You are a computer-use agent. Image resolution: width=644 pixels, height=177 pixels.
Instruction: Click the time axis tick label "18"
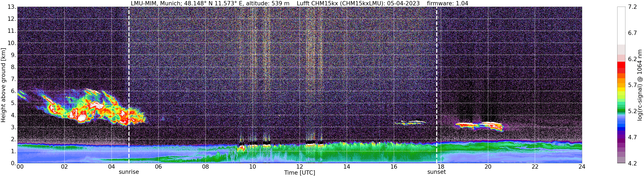click(x=441, y=167)
